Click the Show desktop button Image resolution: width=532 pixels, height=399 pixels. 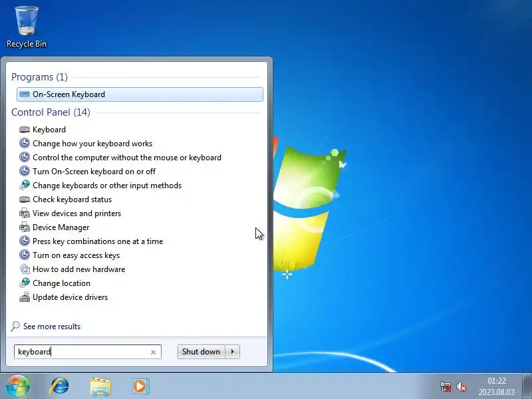[x=527, y=386]
